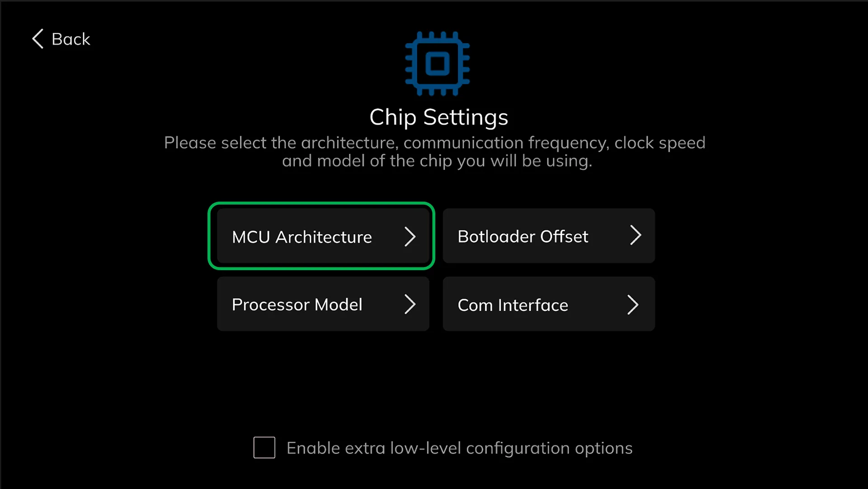The width and height of the screenshot is (868, 489).
Task: Click the inner square core of the chip icon
Action: pos(437,63)
